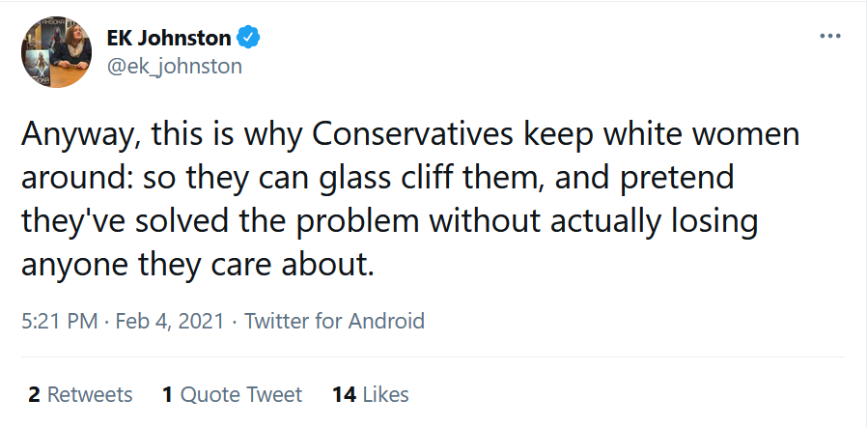
Task: Open the Twitter for Android source link
Action: pos(334,321)
